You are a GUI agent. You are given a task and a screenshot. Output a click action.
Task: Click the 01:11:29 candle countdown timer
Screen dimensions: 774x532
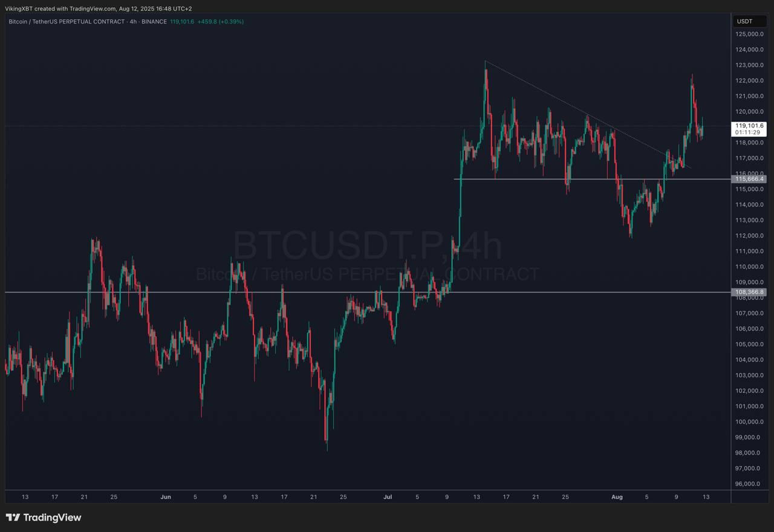749,132
